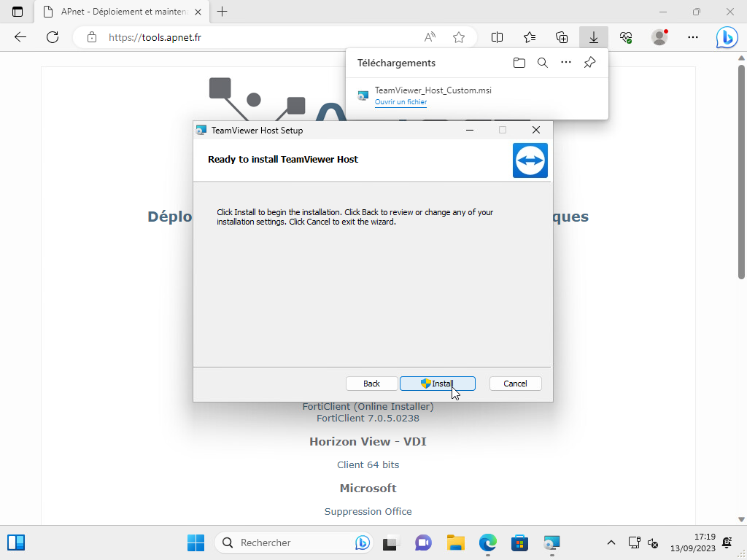The width and height of the screenshot is (747, 560).
Task: Open Browser essentials heart icon
Action: pyautogui.click(x=626, y=37)
